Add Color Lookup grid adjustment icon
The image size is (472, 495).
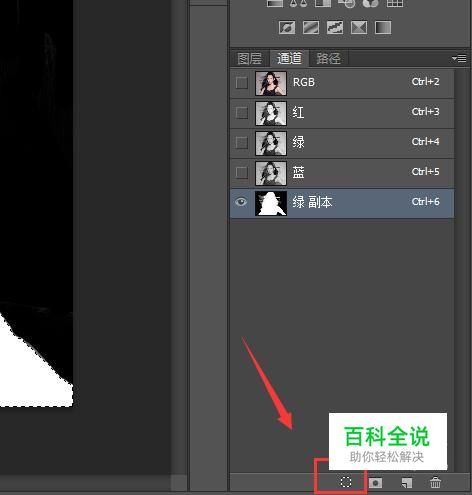tap(395, 3)
